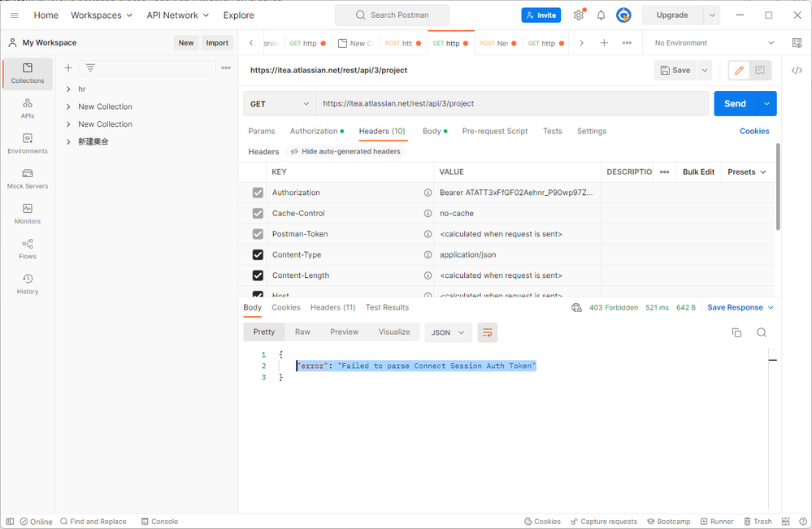Switch to the Params tab
812x529 pixels.
262,132
